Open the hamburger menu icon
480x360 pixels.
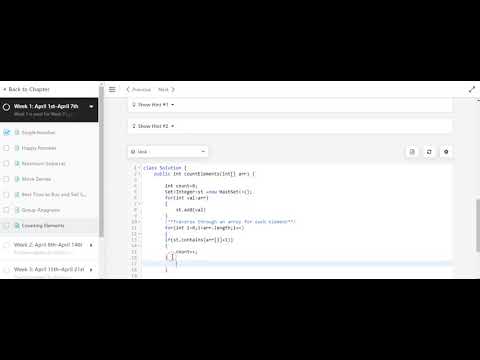(x=112, y=89)
